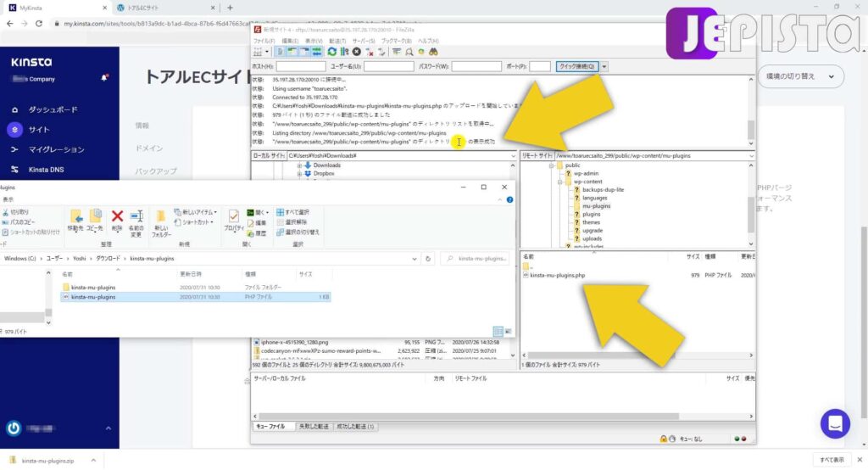
Task: Open Kinsta chat support bubble icon
Action: (835, 424)
